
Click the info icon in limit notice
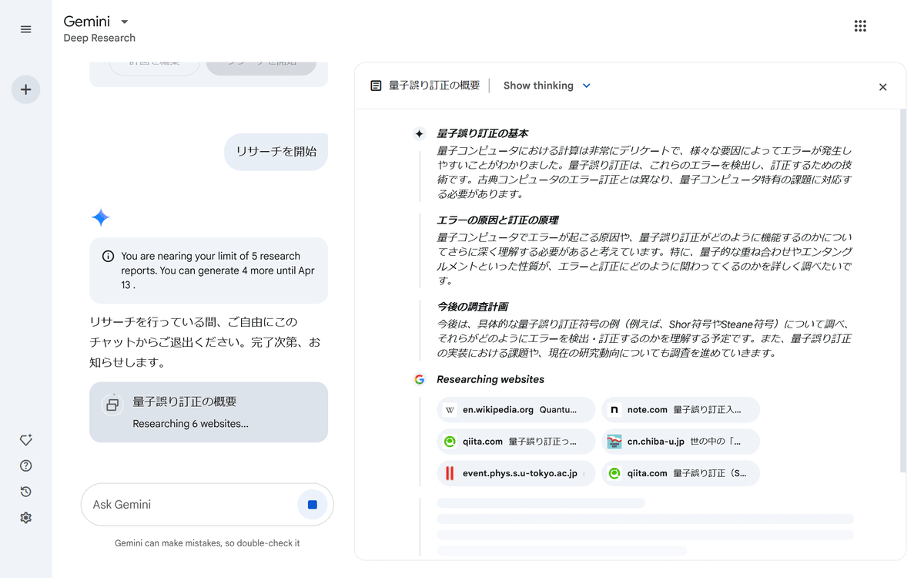click(x=108, y=257)
